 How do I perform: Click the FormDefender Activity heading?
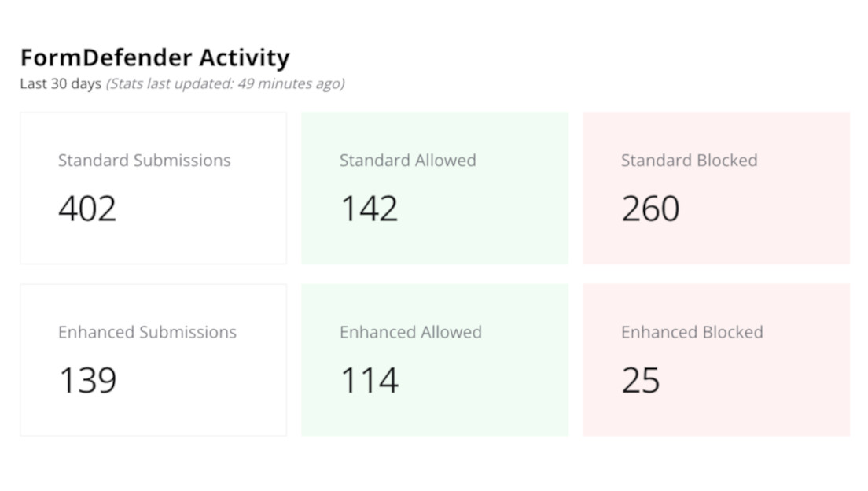pyautogui.click(x=155, y=58)
